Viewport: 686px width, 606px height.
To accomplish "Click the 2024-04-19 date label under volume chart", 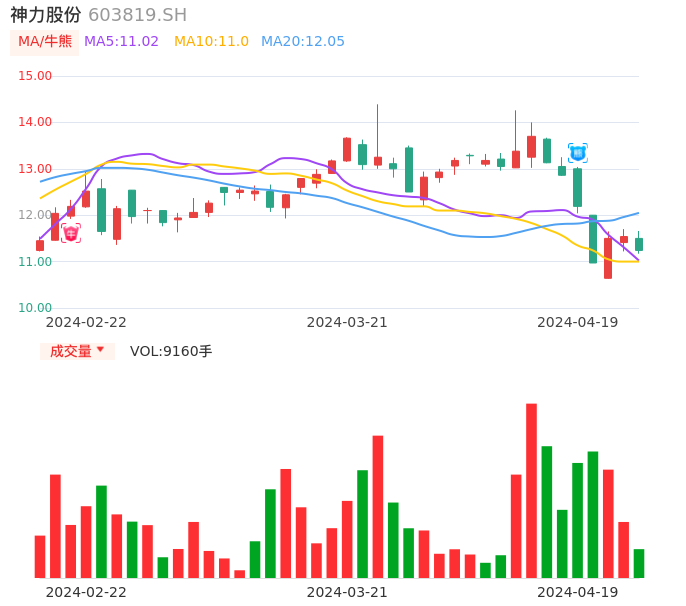I will pyautogui.click(x=578, y=592).
